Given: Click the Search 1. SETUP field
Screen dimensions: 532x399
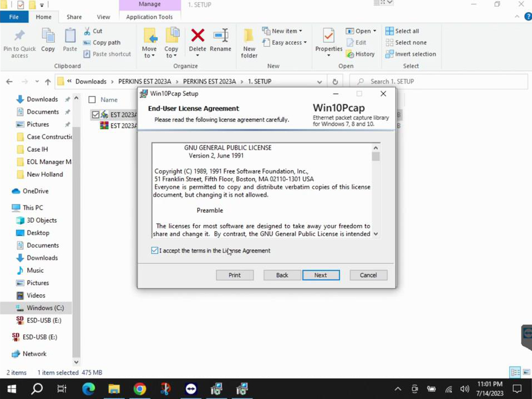Looking at the screenshot, I should tap(439, 81).
